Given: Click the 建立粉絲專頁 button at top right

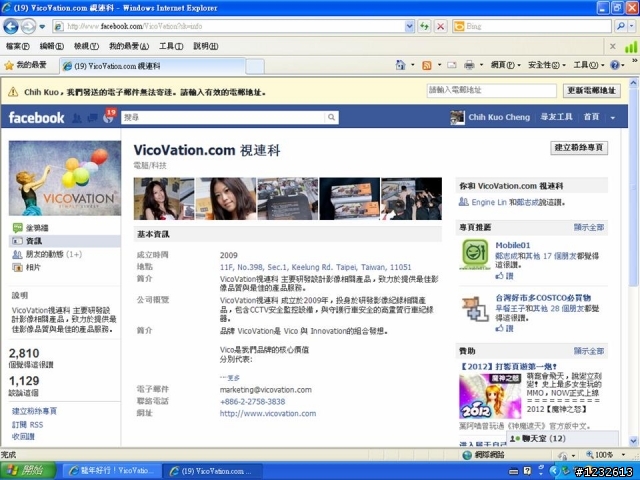Looking at the screenshot, I should (x=579, y=147).
